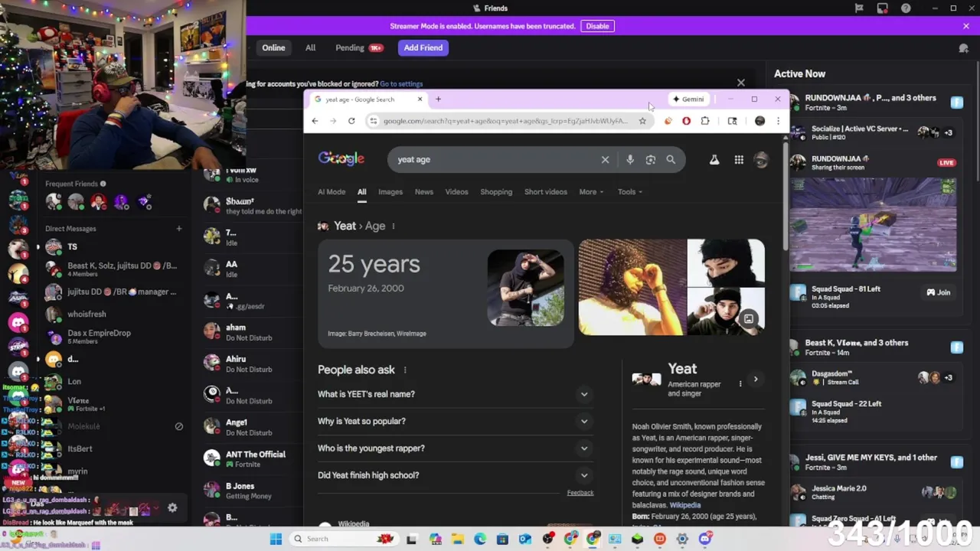Click the Add Friend button
980x551 pixels.
(423, 47)
